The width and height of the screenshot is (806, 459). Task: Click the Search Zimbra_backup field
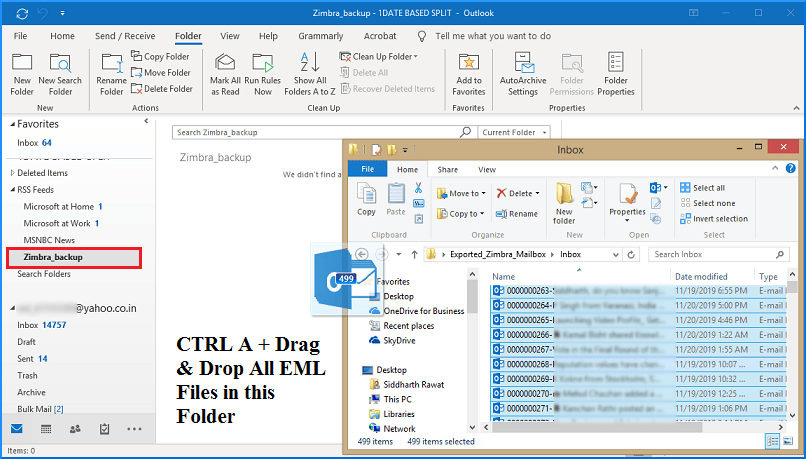click(x=315, y=132)
